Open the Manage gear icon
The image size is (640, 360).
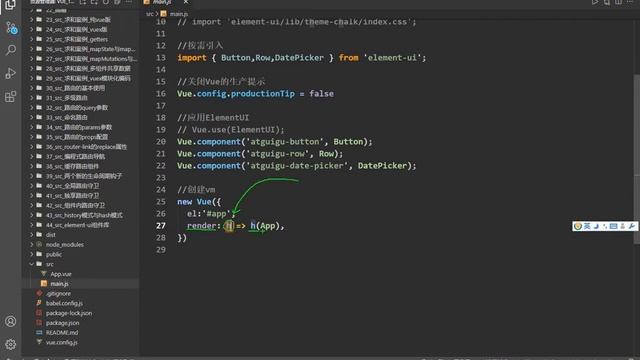click(x=11, y=344)
